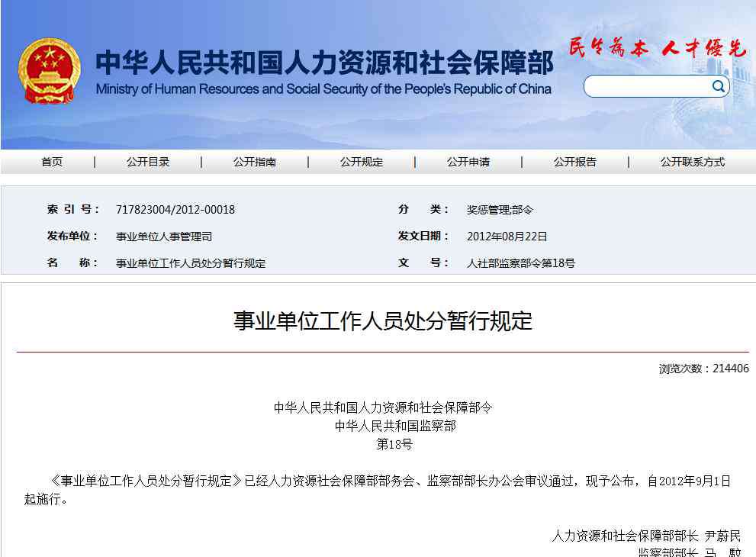Go to 公开指南 in the nav bar
Viewport: 756px width, 557px height.
pos(255,162)
